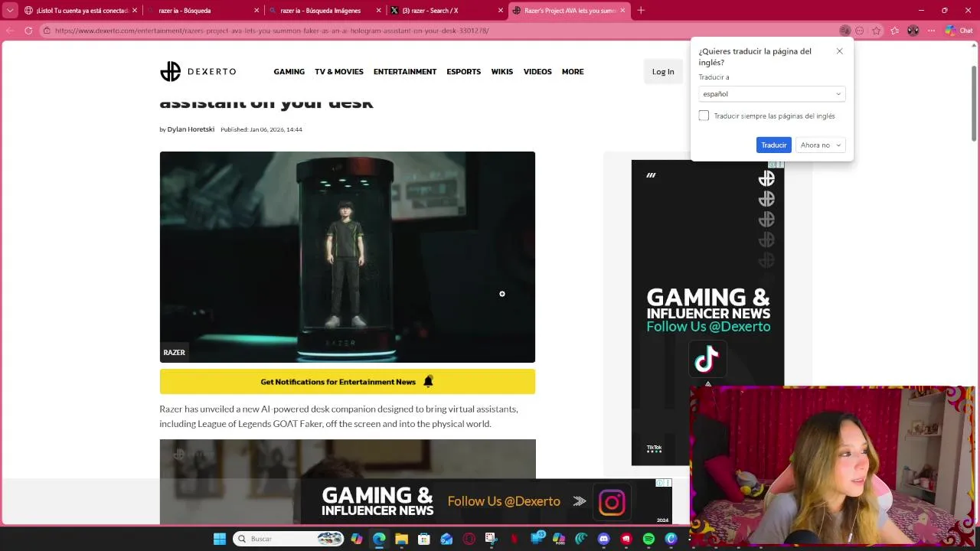
Task: Open the VIDEOS menu
Action: pyautogui.click(x=537, y=71)
